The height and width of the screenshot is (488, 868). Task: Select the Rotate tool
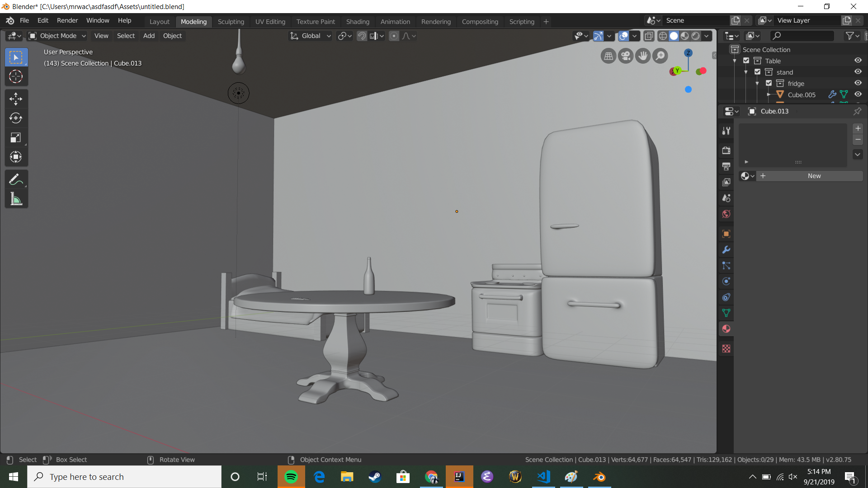click(16, 118)
